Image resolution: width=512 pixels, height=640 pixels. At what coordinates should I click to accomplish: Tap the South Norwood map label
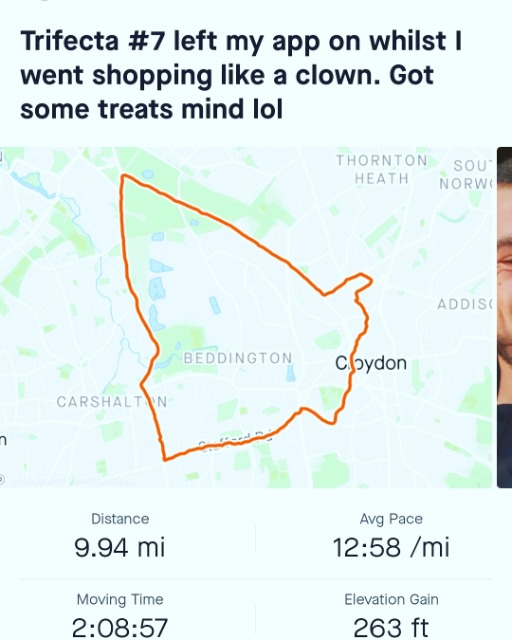pyautogui.click(x=466, y=174)
